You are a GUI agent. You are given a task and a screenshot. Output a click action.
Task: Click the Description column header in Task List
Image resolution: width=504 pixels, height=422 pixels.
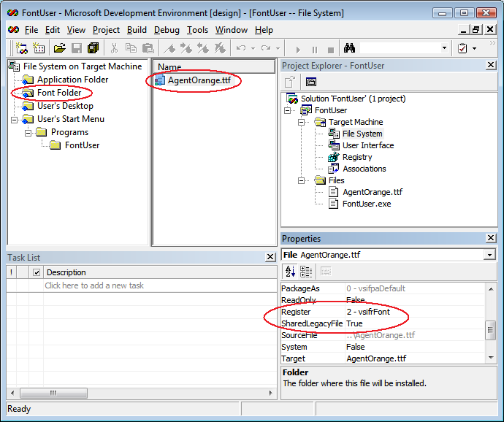click(160, 272)
